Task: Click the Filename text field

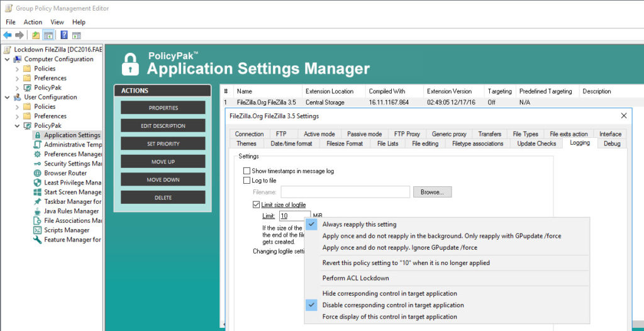Action: pos(345,192)
